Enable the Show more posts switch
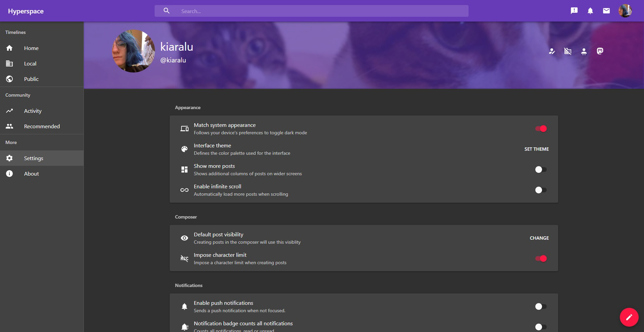Viewport: 644px width, 332px height. click(541, 169)
